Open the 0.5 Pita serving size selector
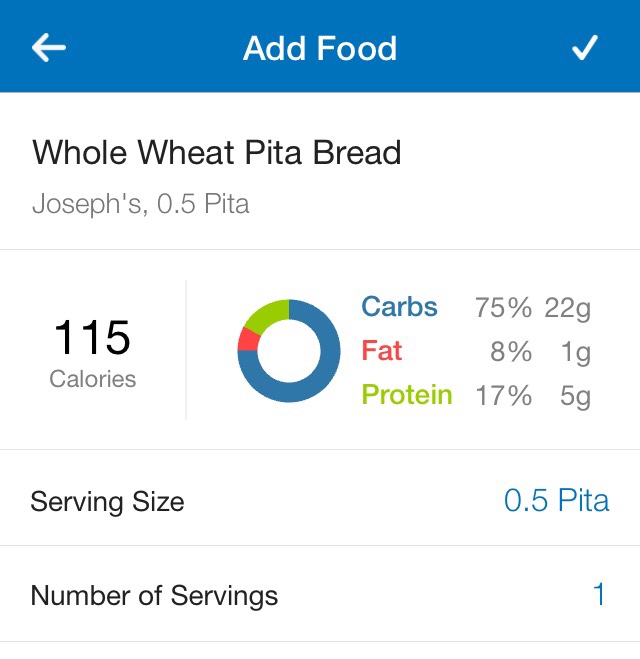The height and width of the screenshot is (659, 640). click(556, 501)
